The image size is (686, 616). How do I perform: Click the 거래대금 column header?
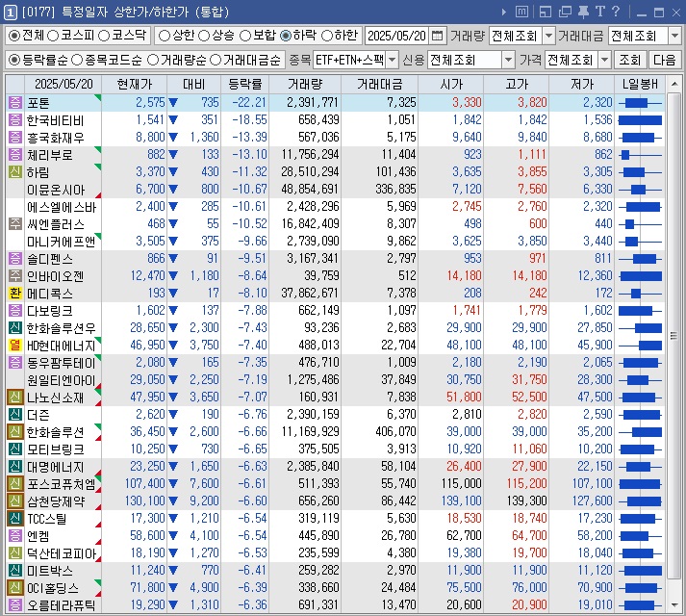[x=379, y=84]
